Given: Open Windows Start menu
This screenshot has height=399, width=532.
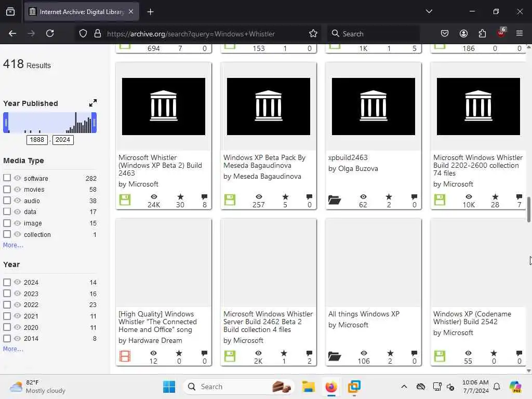Looking at the screenshot, I should 169,387.
